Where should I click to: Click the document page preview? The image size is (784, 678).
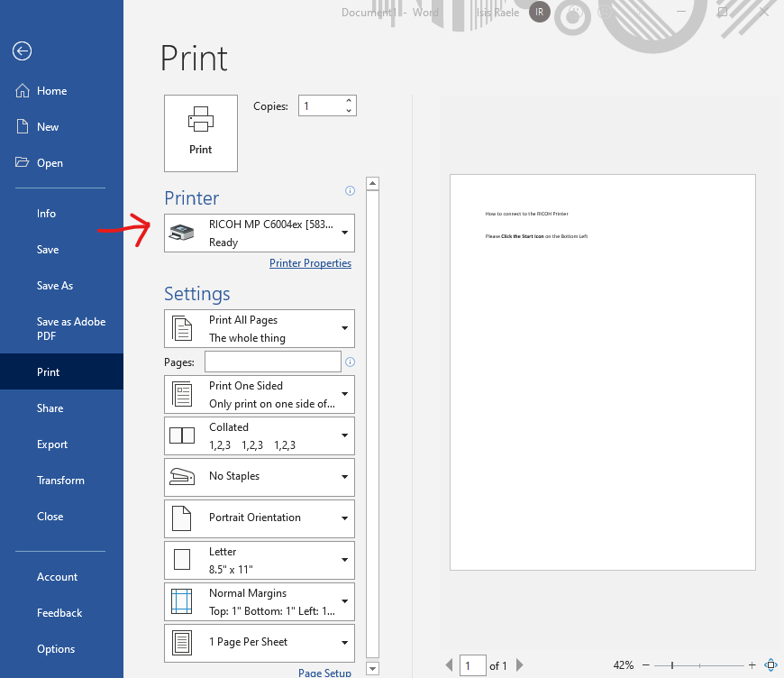click(603, 372)
